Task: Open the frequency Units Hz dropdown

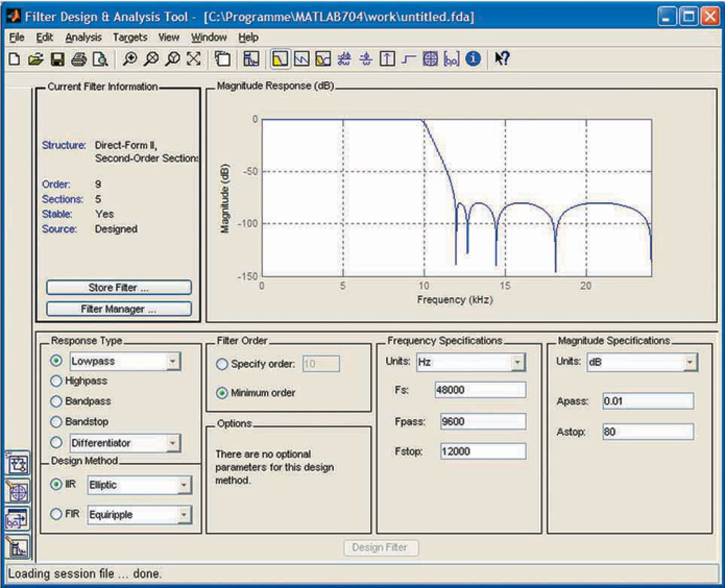Action: (x=517, y=362)
